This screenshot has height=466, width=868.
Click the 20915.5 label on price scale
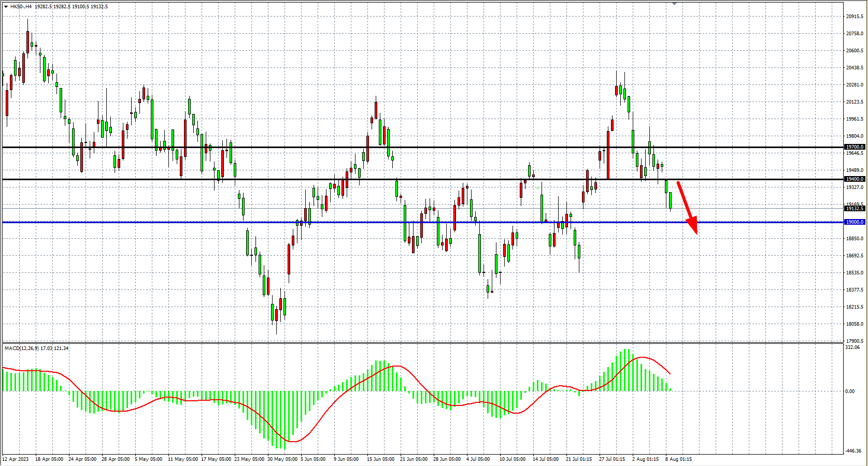[x=855, y=17]
